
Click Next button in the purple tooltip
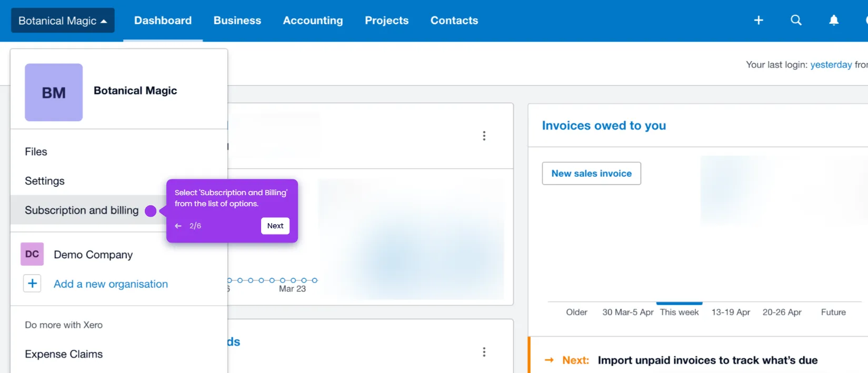click(275, 226)
